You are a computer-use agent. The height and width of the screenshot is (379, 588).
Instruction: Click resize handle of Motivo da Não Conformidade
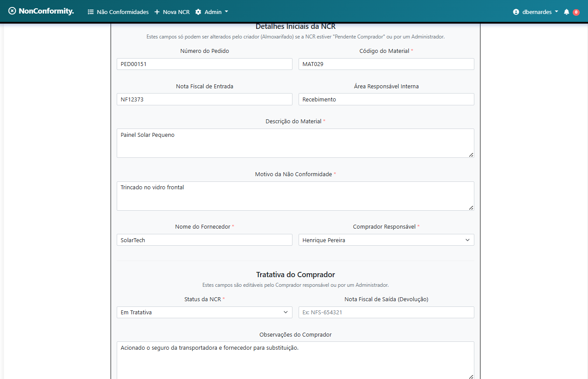(x=471, y=208)
